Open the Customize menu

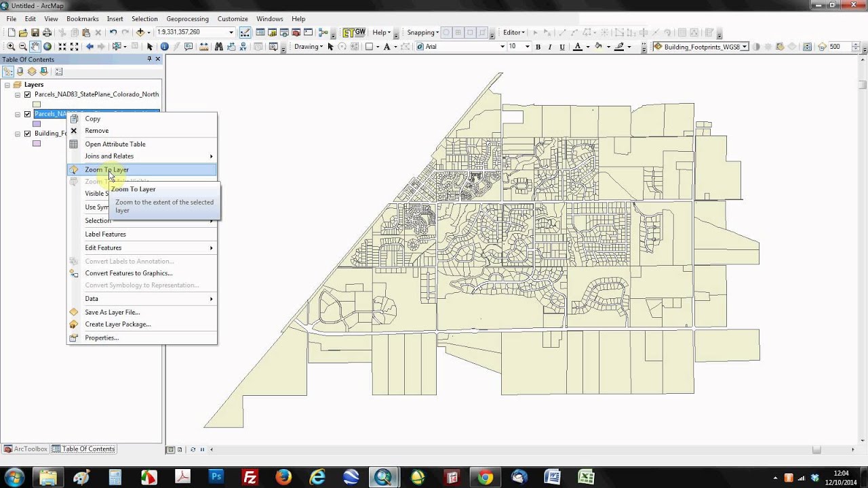(233, 19)
